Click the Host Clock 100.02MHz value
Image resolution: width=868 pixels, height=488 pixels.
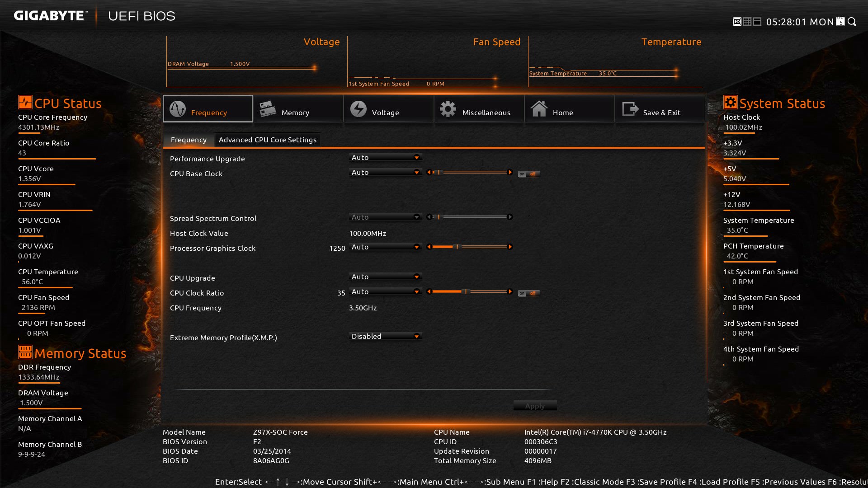(x=744, y=127)
